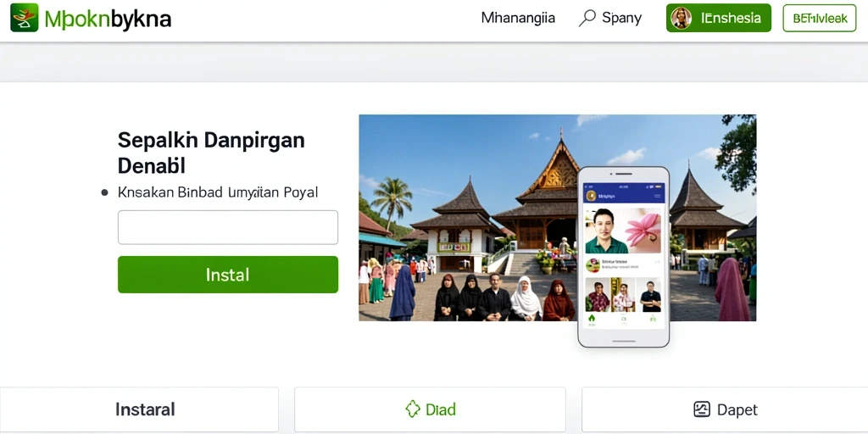Select the Dapet tab card

[x=725, y=409]
